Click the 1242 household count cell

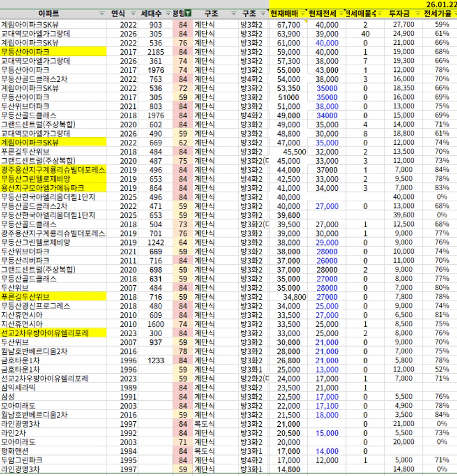[x=156, y=242]
